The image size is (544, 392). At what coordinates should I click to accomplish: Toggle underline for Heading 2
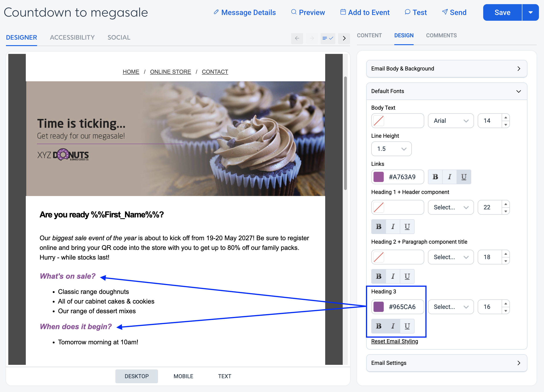coord(407,276)
